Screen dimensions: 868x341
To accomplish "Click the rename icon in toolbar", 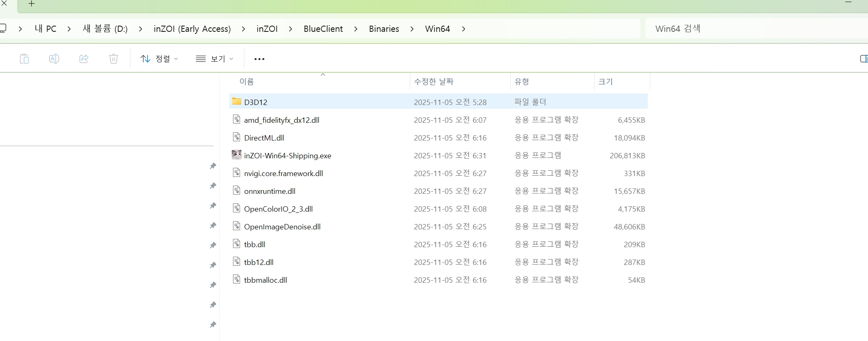I will pyautogui.click(x=54, y=59).
